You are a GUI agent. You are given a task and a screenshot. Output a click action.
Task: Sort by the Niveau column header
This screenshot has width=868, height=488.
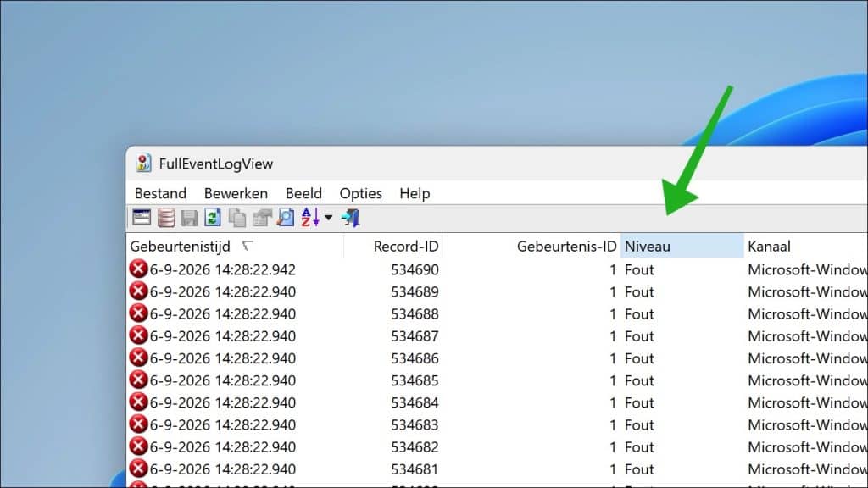pos(682,247)
